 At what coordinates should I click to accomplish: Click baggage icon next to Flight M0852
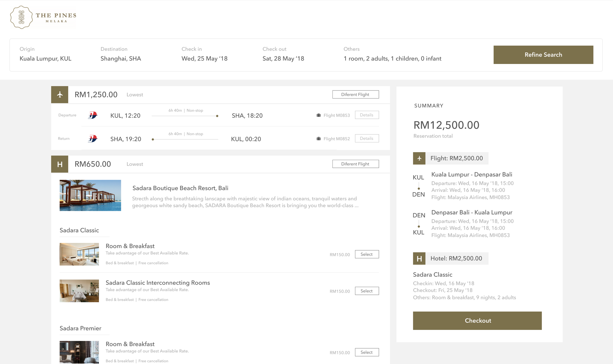(x=319, y=139)
